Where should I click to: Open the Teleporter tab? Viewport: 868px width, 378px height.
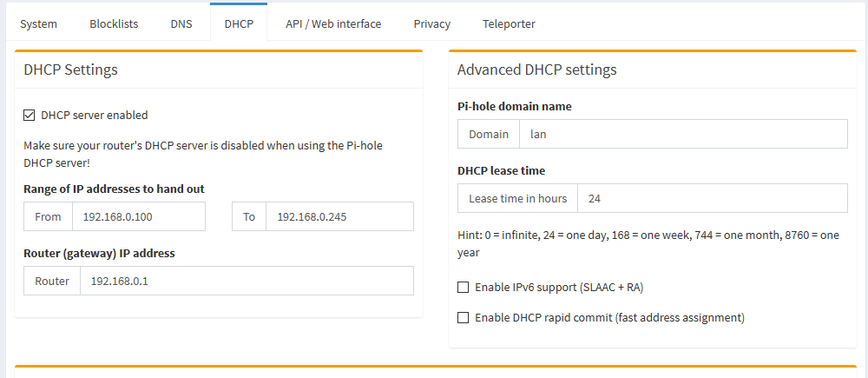[509, 23]
